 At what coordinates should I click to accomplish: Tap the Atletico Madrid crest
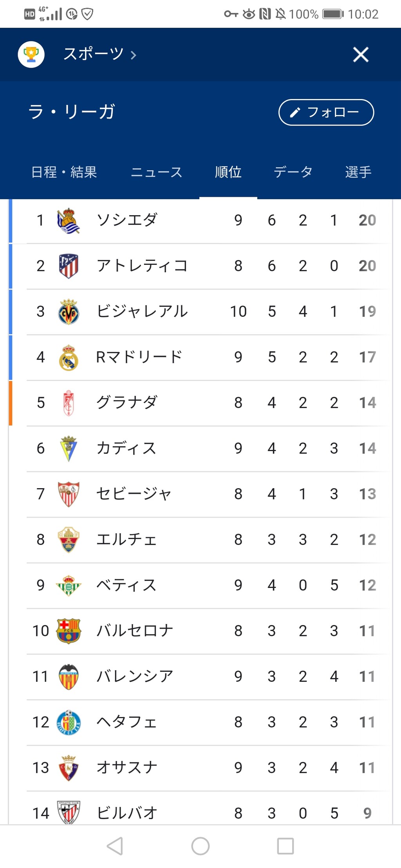point(69,266)
